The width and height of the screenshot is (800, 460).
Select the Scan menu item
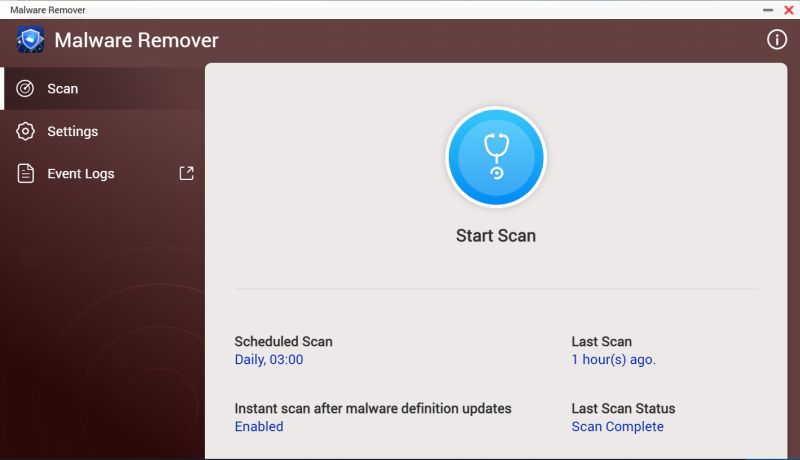pyautogui.click(x=102, y=89)
